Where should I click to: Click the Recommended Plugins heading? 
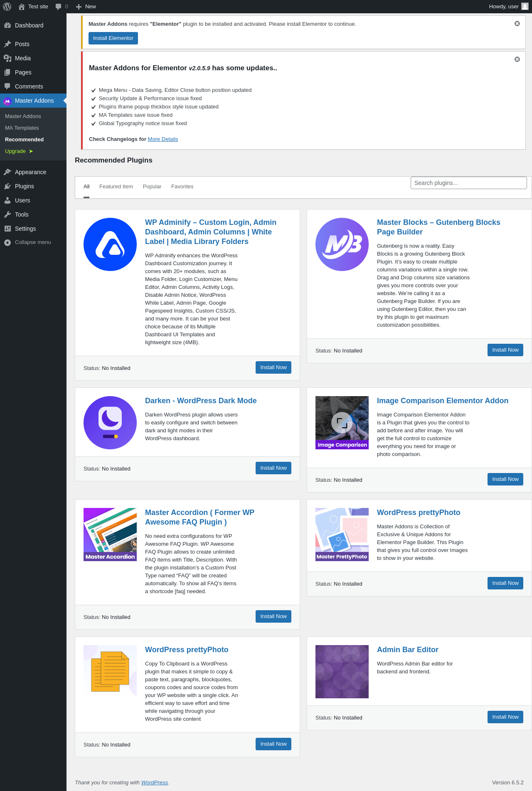coord(113,160)
